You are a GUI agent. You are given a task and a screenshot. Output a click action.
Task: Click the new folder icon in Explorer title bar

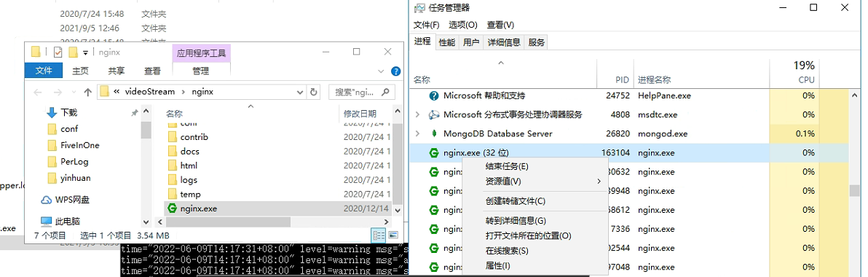pyautogui.click(x=73, y=52)
